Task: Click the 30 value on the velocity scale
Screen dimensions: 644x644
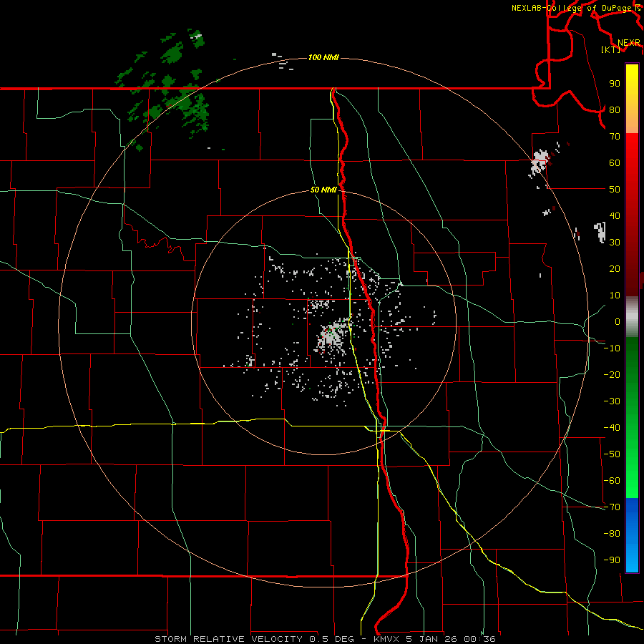Action: (x=615, y=243)
